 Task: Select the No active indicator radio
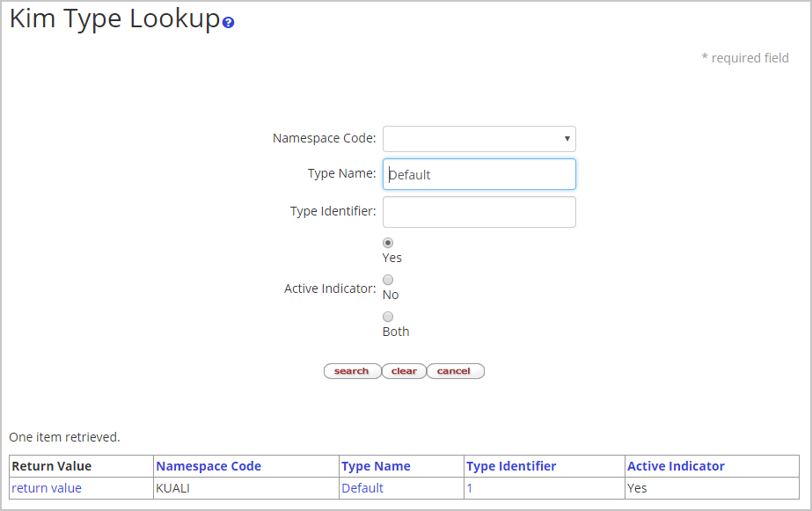(388, 280)
